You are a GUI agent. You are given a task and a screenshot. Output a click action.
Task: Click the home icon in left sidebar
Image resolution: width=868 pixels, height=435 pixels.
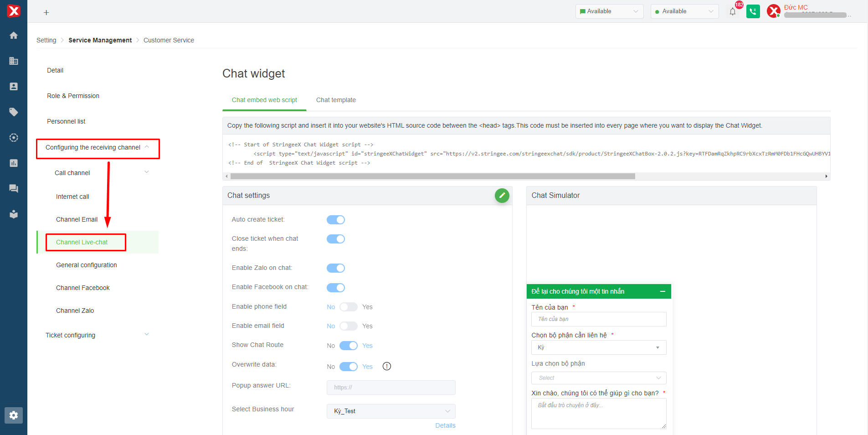pyautogui.click(x=14, y=36)
